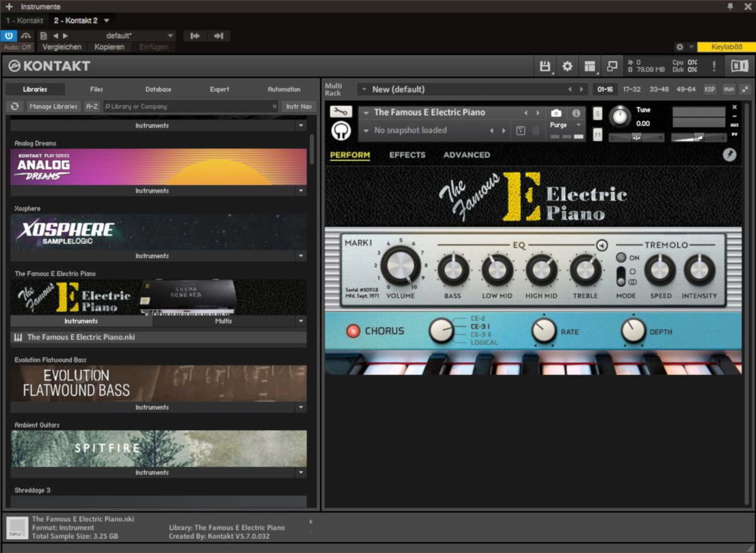Image resolution: width=756 pixels, height=553 pixels.
Task: Switch to the ADVANCED tab
Action: coord(467,154)
